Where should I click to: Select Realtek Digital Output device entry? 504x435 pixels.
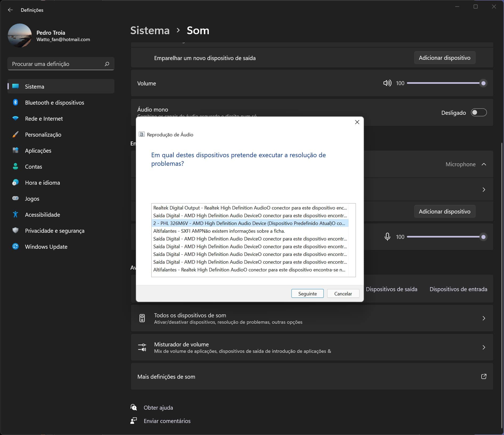(x=250, y=208)
